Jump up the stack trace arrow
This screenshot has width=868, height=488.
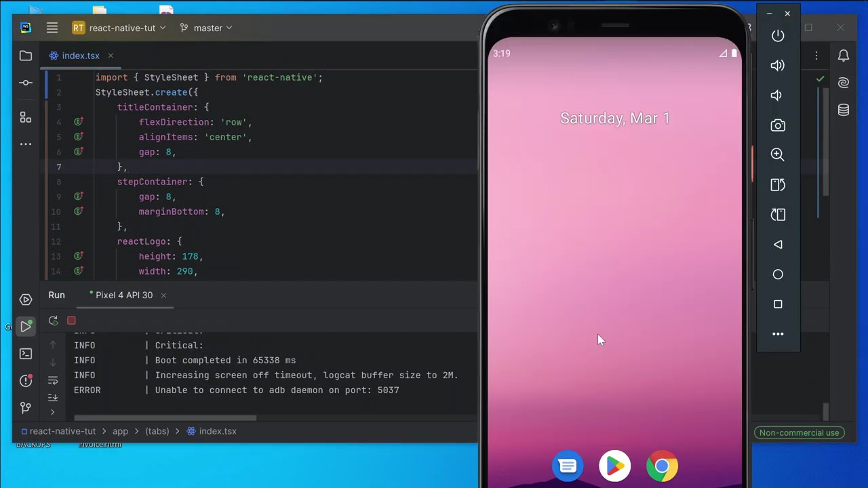click(x=53, y=345)
